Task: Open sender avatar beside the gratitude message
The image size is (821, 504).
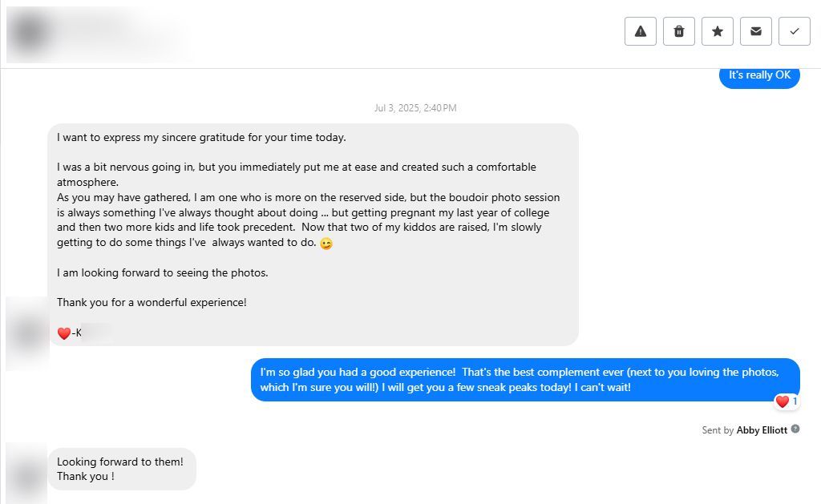Action: (x=27, y=333)
